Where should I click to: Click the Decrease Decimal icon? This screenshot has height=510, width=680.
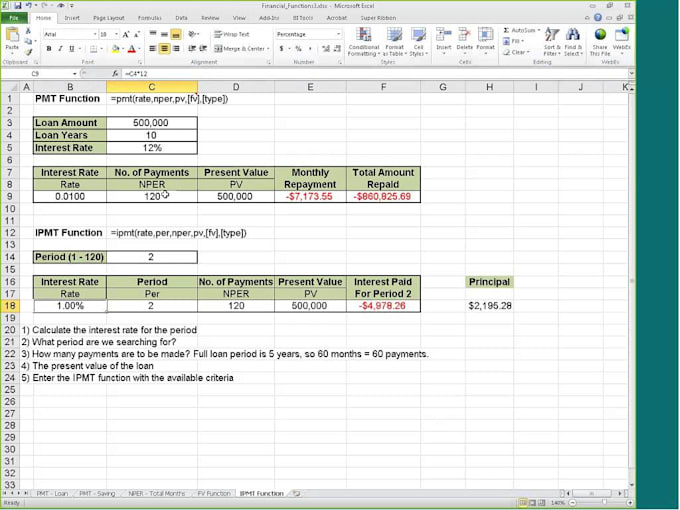click(337, 49)
